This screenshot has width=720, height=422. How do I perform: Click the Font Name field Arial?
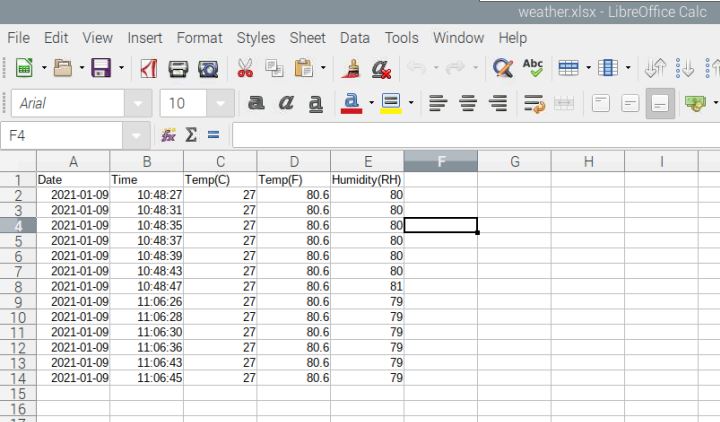point(68,103)
